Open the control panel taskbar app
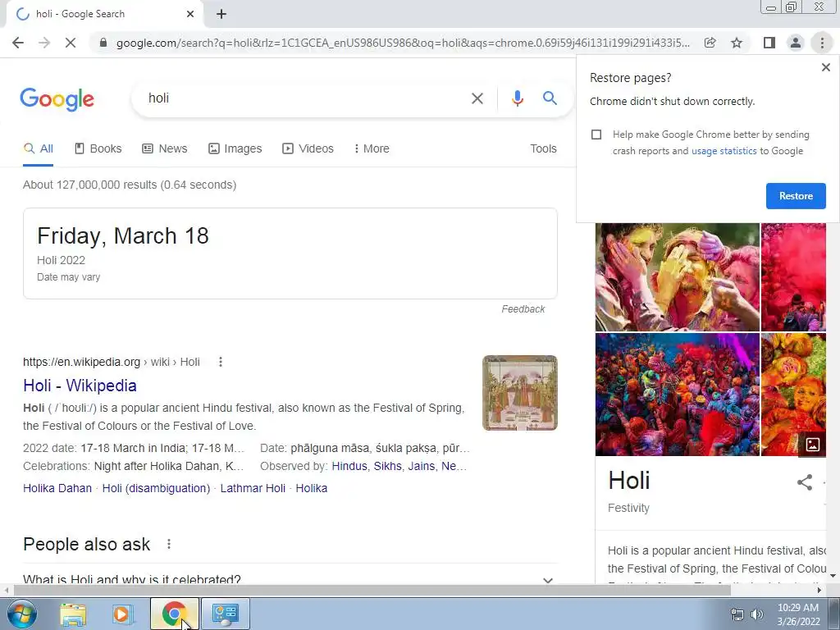This screenshot has width=840, height=630. point(225,614)
